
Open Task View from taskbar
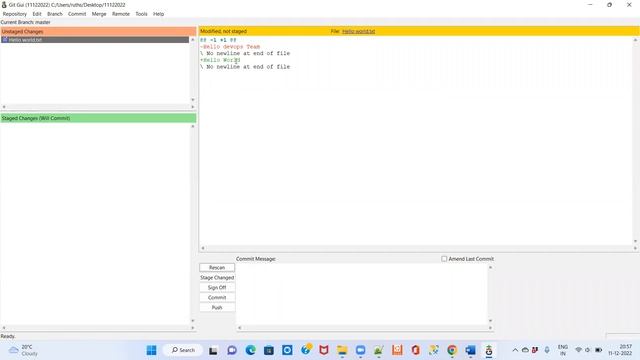coord(213,350)
